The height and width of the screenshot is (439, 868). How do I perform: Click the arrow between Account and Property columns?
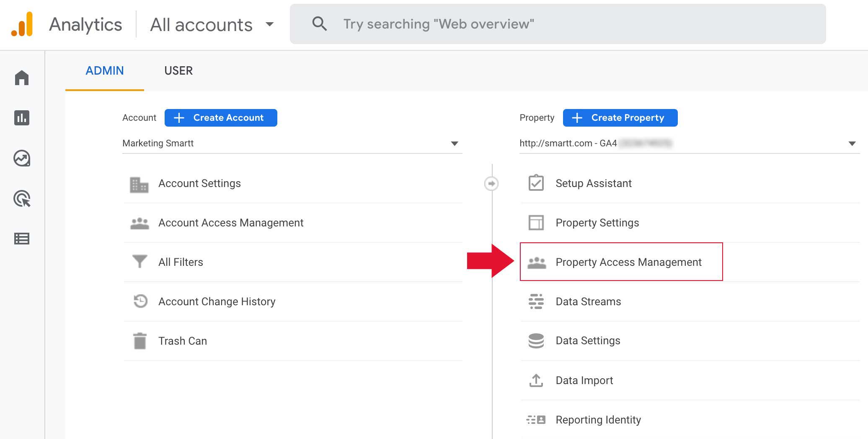click(x=491, y=183)
